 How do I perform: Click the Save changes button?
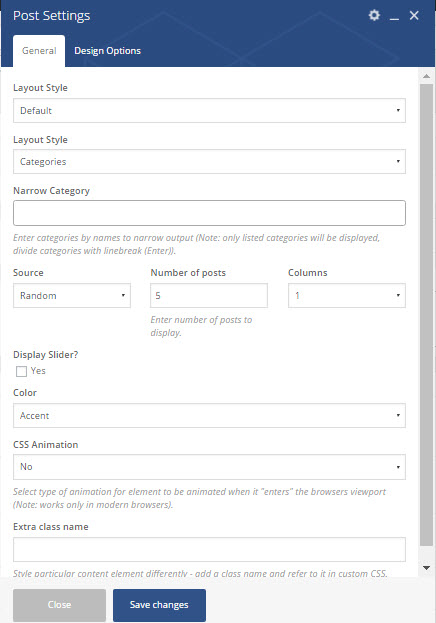(x=159, y=605)
